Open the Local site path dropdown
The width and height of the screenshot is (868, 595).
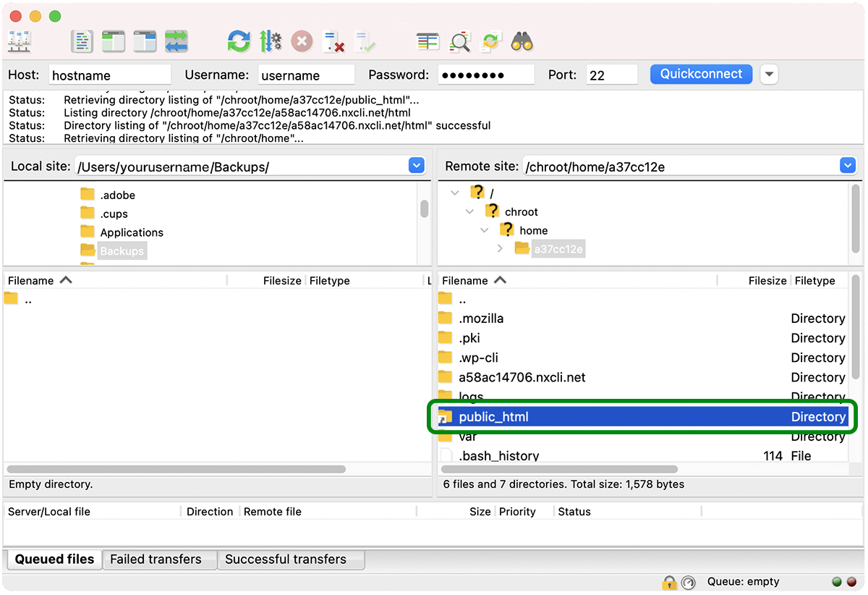[416, 165]
